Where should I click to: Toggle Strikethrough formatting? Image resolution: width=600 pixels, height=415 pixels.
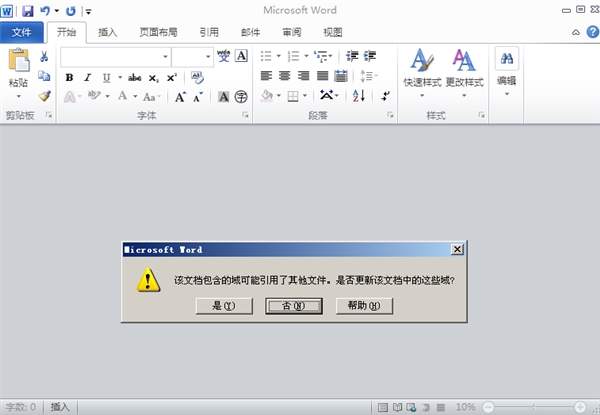click(x=135, y=78)
